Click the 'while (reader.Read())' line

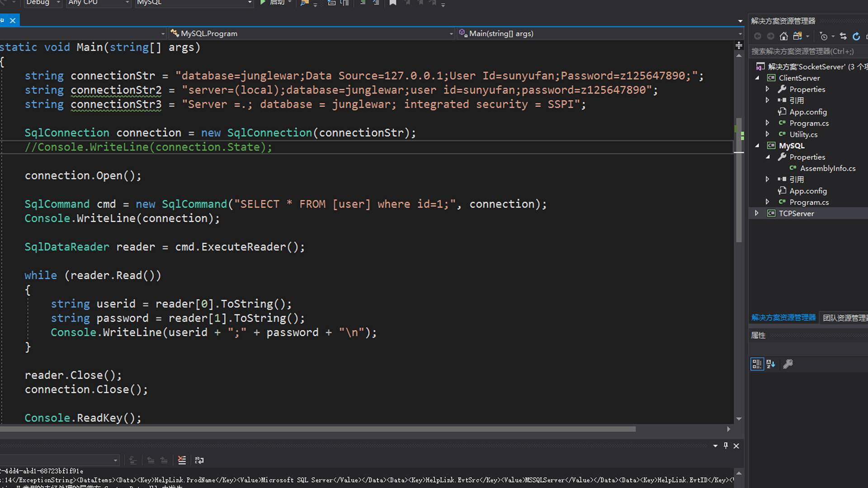[93, 275]
